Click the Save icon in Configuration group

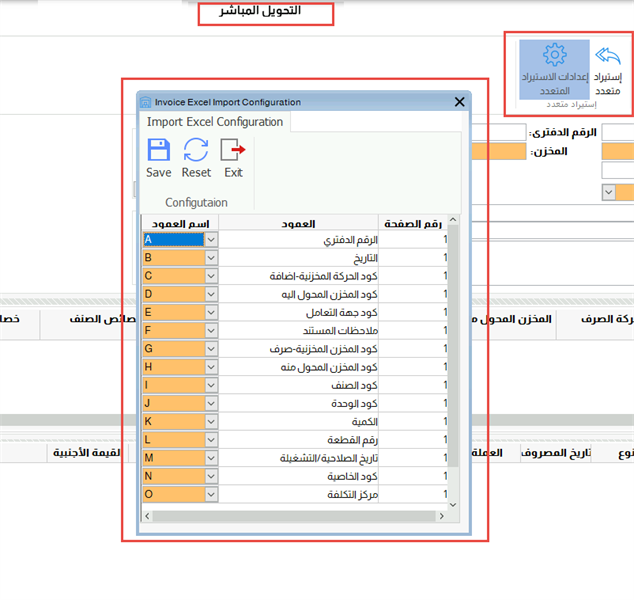(x=158, y=151)
